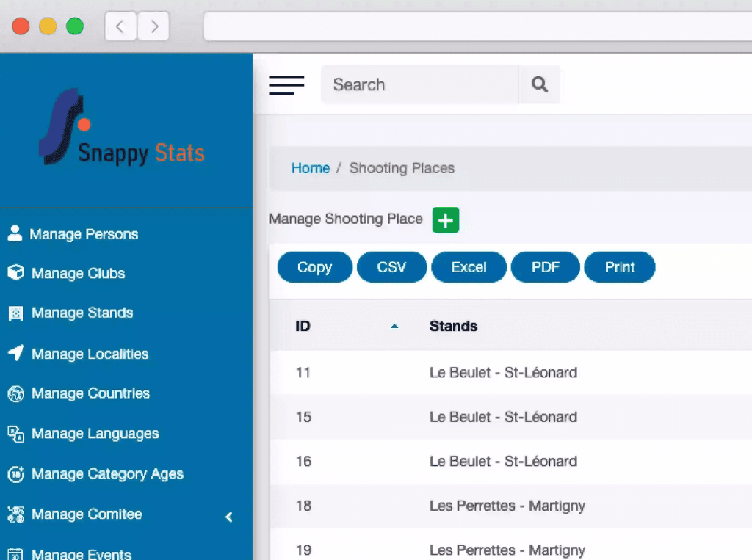Select the Manage Persons icon in sidebar
This screenshot has width=752, height=560.
pyautogui.click(x=15, y=233)
